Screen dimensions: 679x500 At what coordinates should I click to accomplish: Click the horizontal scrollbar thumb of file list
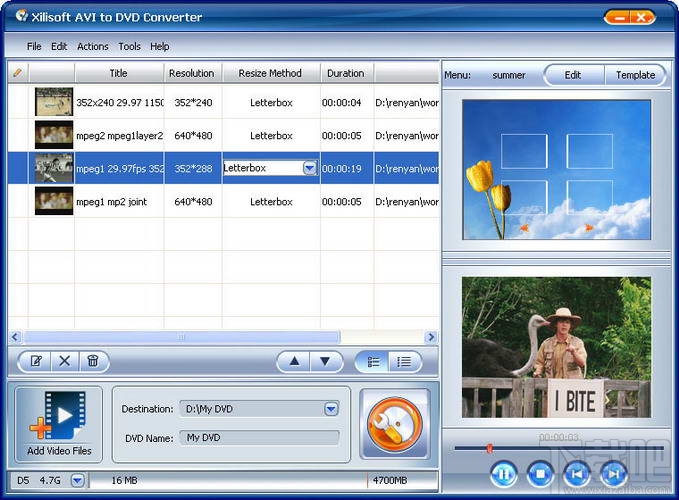(x=182, y=336)
